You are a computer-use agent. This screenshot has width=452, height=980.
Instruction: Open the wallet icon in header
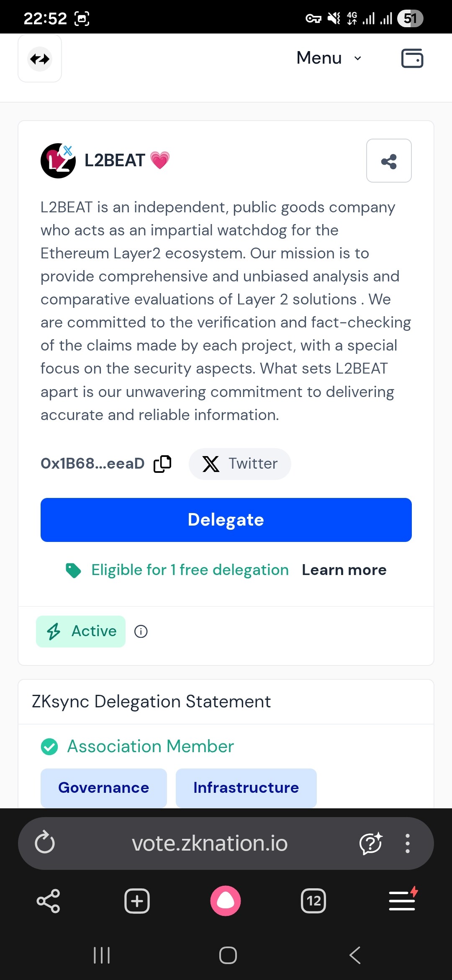point(412,58)
